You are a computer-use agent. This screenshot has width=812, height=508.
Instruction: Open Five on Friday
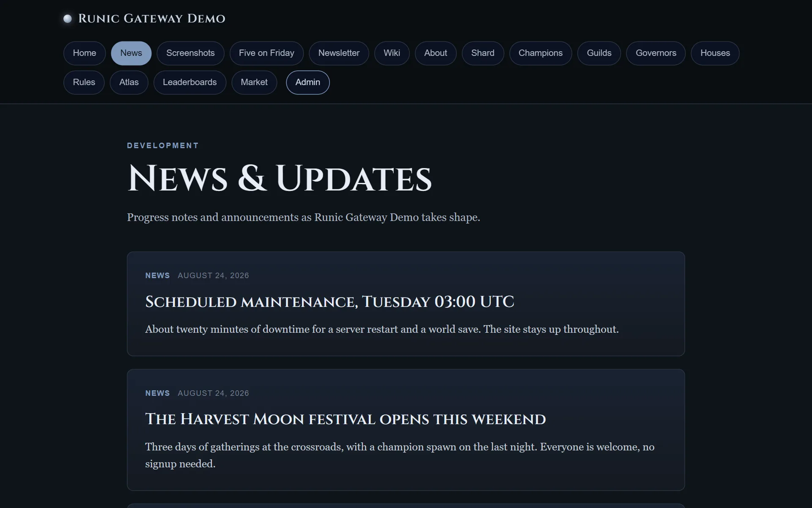pyautogui.click(x=266, y=53)
